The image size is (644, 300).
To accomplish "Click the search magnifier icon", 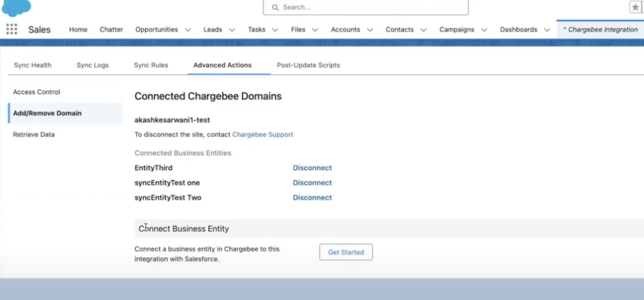I will coord(275,8).
